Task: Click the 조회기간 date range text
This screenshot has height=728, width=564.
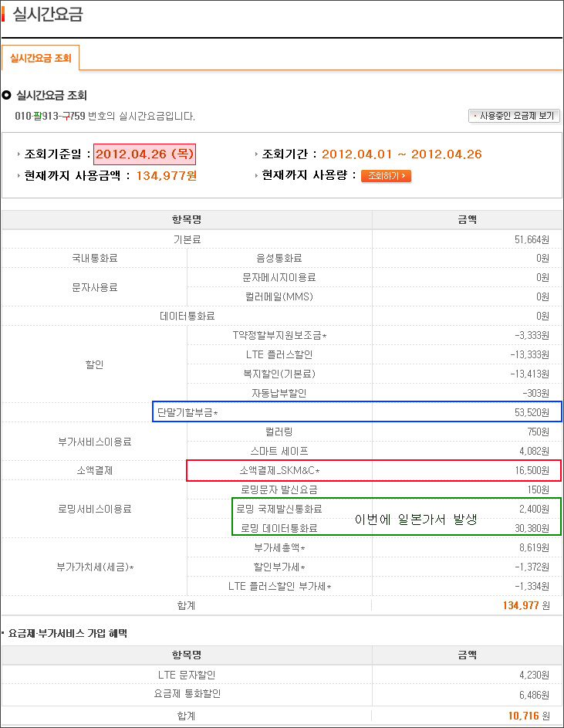Action: tap(401, 154)
